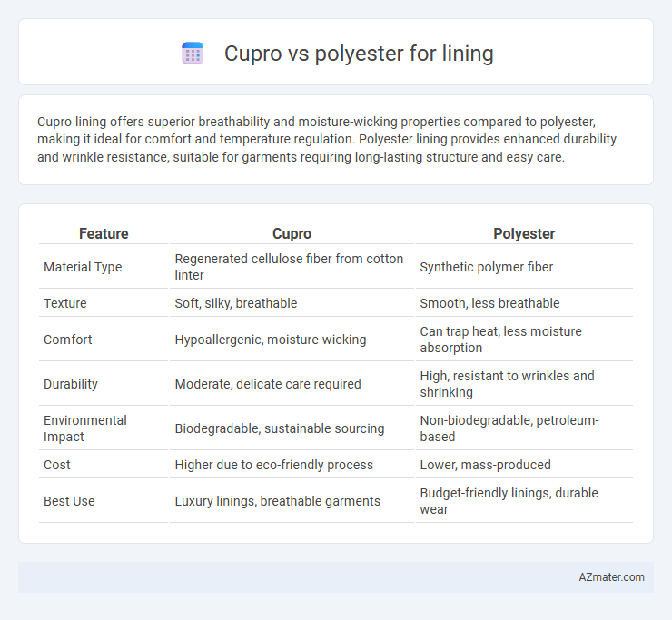672x620 pixels.
Task: Click 'Biodegradable, sustainable sourcing' cell
Action: click(x=292, y=428)
